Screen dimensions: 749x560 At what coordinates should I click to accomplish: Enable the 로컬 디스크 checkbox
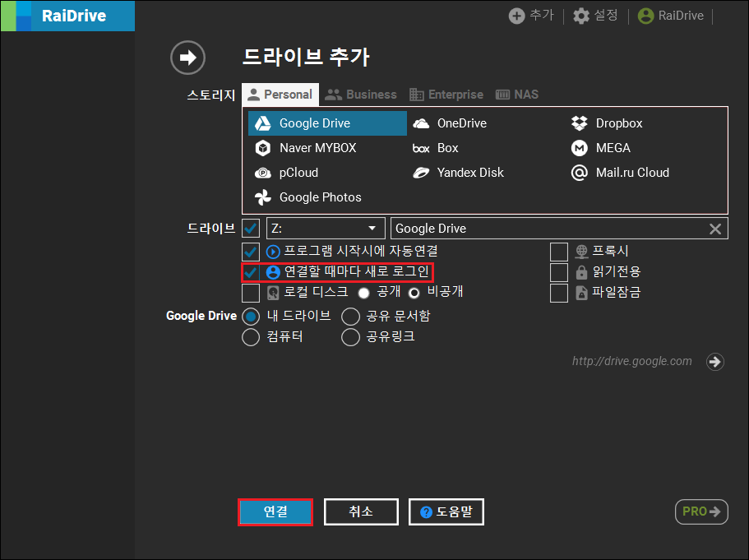(x=251, y=293)
